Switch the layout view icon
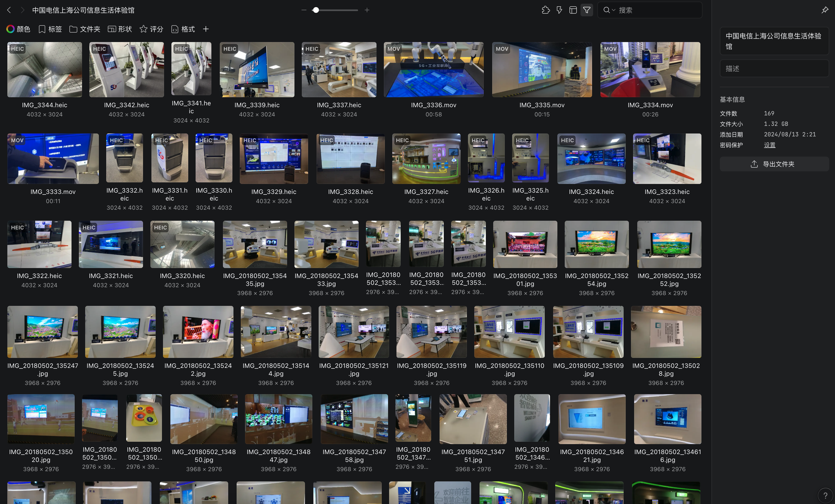Viewport: 835px width, 504px height. click(x=573, y=10)
